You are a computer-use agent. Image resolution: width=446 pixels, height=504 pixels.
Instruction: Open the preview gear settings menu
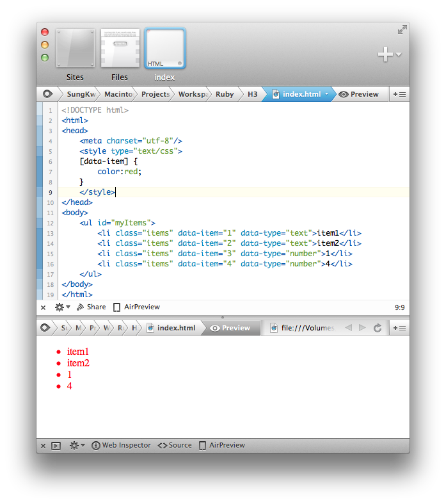[77, 445]
